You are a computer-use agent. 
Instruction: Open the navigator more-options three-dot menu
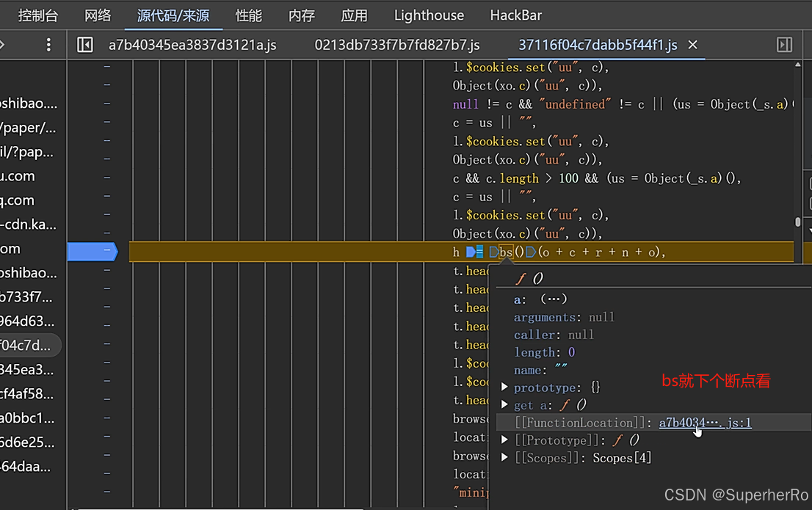(x=48, y=45)
